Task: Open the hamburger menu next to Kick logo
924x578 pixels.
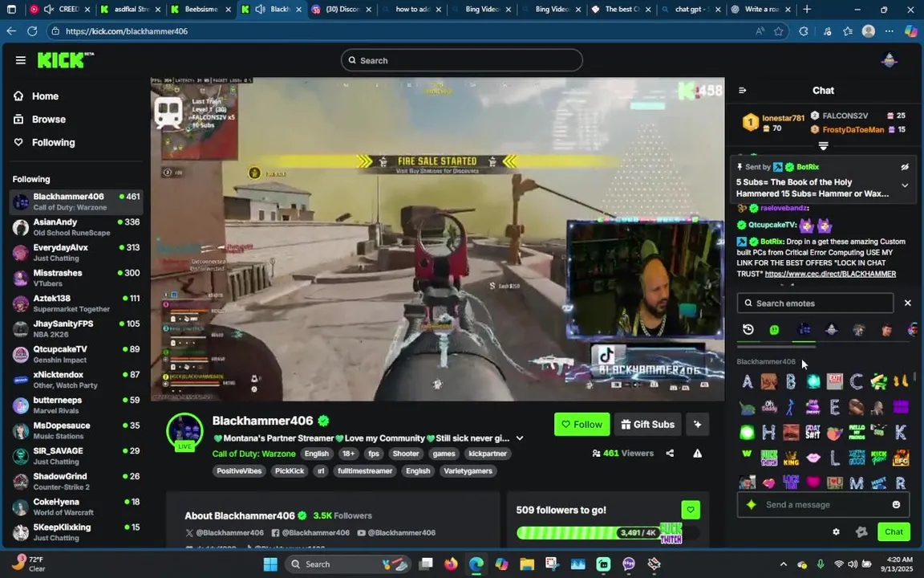Action: click(21, 60)
